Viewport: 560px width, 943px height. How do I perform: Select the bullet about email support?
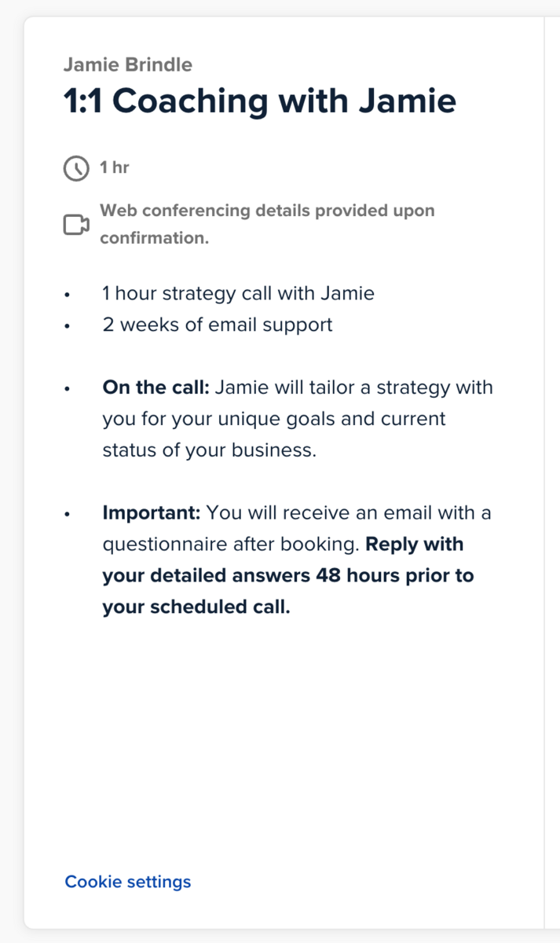217,324
